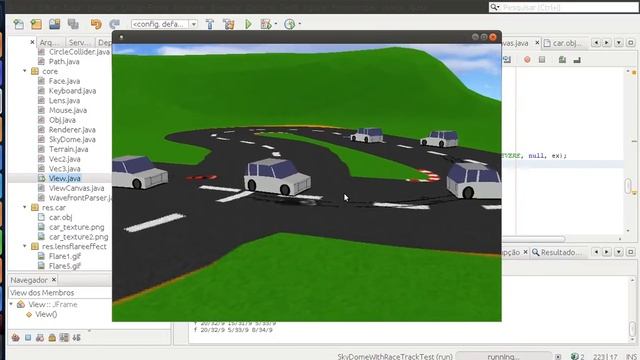640x360 pixels.
Task: Click the Undo arrow icon
Action: click(96, 24)
